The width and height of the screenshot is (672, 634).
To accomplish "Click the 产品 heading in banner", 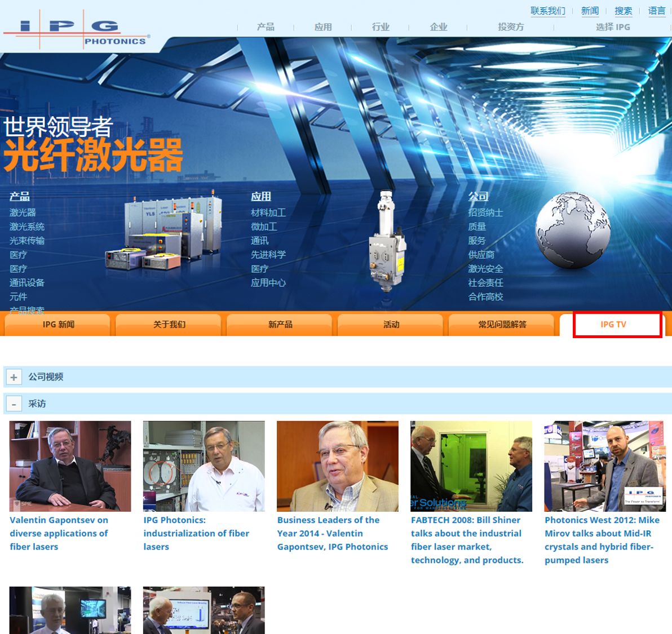I will pyautogui.click(x=20, y=197).
